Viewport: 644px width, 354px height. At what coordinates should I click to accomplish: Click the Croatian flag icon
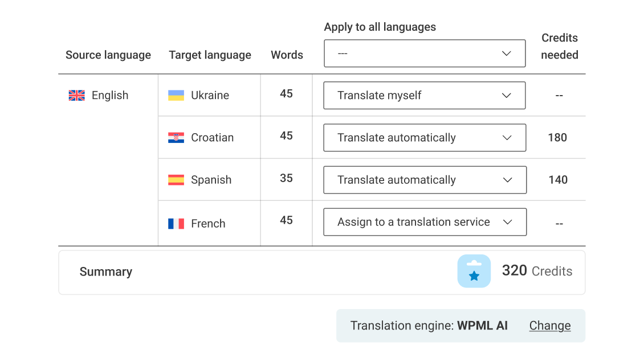176,138
